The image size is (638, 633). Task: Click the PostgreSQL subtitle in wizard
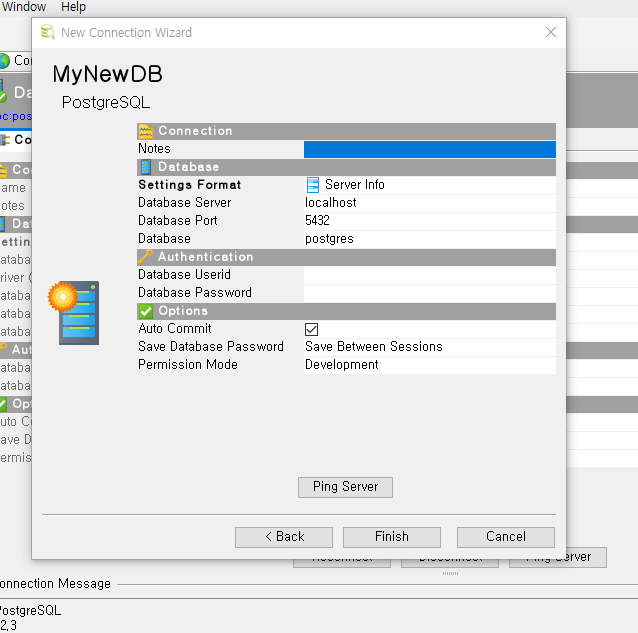(106, 102)
